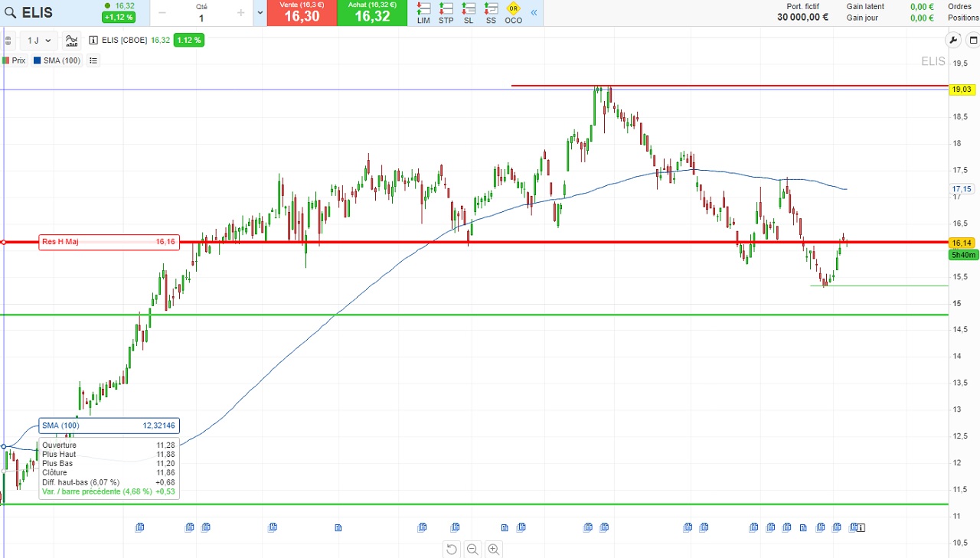Click the search magnifier icon next to ELIS

pos(10,13)
